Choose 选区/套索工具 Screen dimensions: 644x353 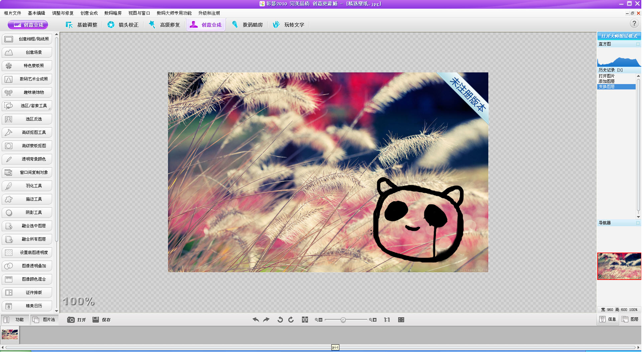pos(27,106)
